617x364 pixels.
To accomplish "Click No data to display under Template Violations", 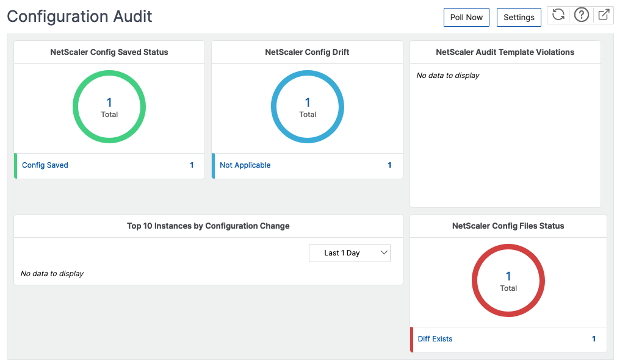I will pyautogui.click(x=448, y=75).
